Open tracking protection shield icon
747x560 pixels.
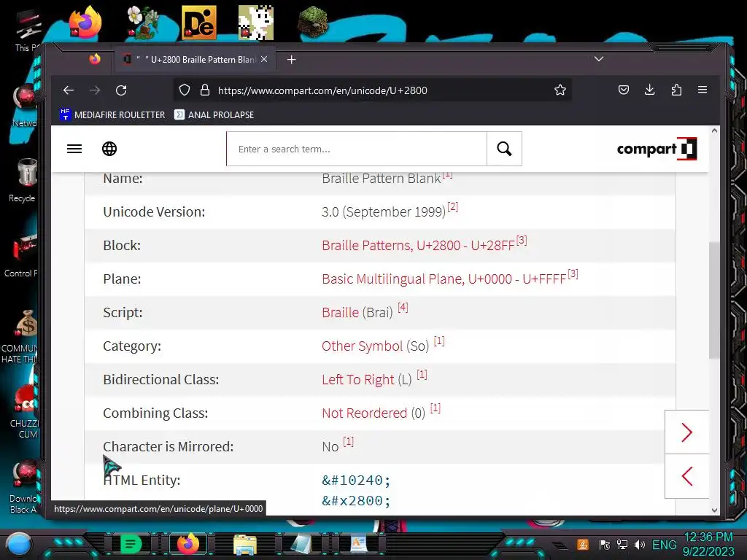(185, 90)
